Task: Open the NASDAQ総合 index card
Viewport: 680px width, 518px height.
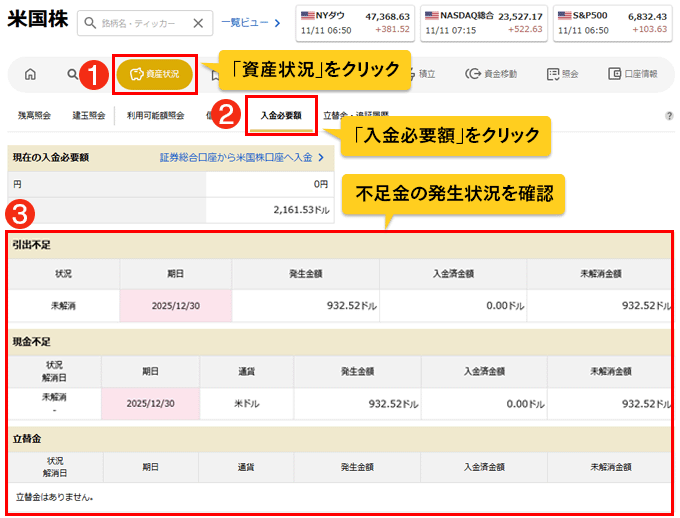Action: 484,22
